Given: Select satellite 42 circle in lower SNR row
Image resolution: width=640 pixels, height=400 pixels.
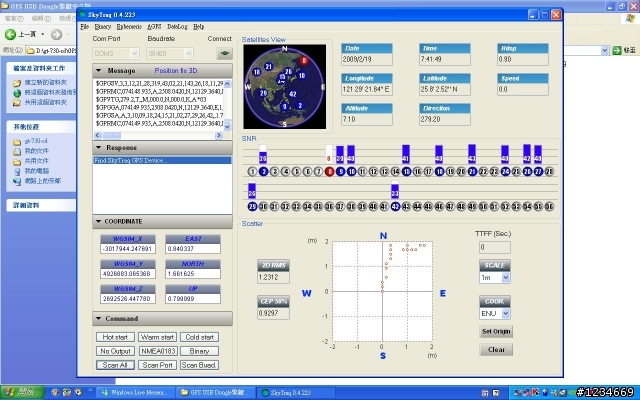Looking at the screenshot, I should coord(395,207).
